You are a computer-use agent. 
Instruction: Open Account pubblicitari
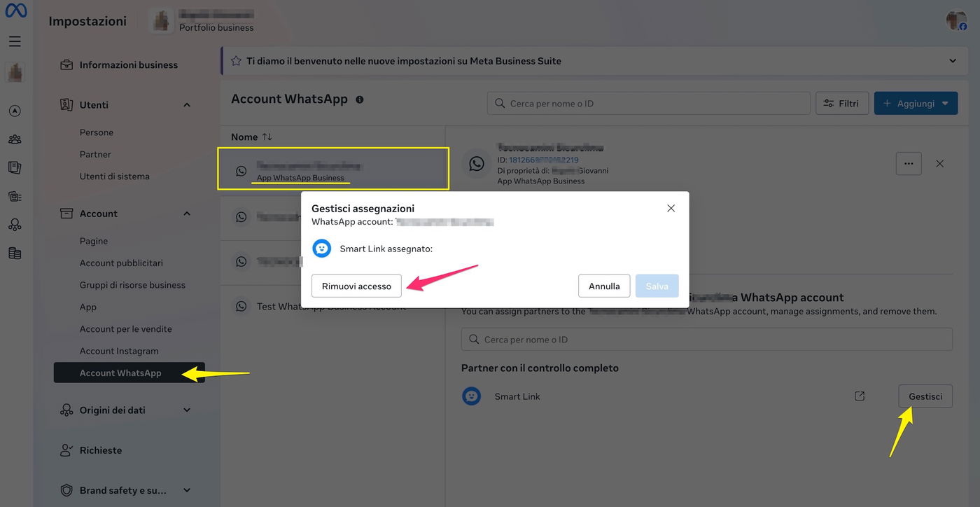pyautogui.click(x=121, y=263)
